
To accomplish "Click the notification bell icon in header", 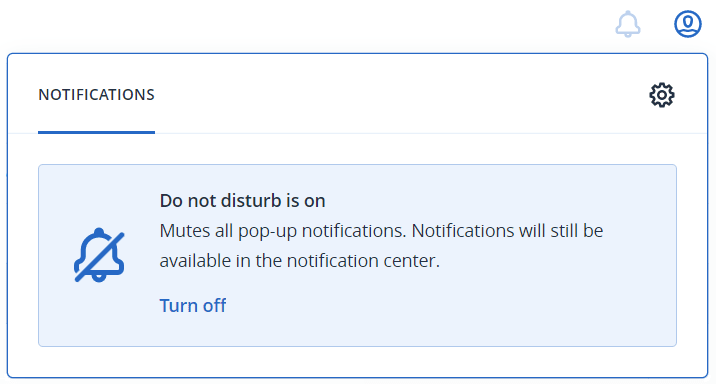I will [628, 24].
